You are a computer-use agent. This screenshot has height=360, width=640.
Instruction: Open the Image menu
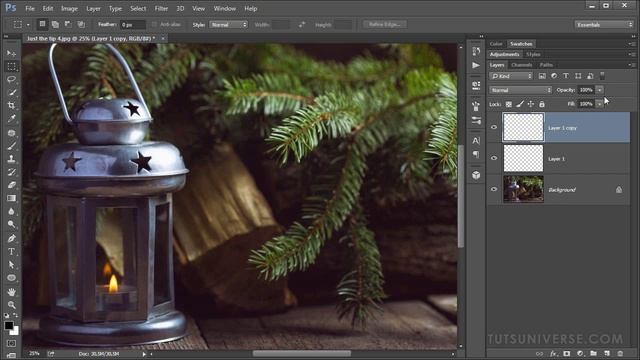[69, 8]
